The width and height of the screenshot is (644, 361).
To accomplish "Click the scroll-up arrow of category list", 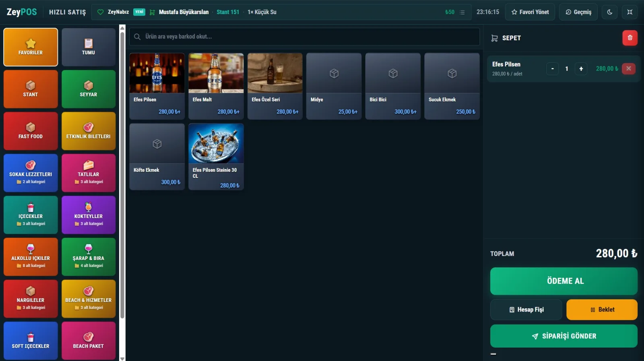I will [122, 27].
